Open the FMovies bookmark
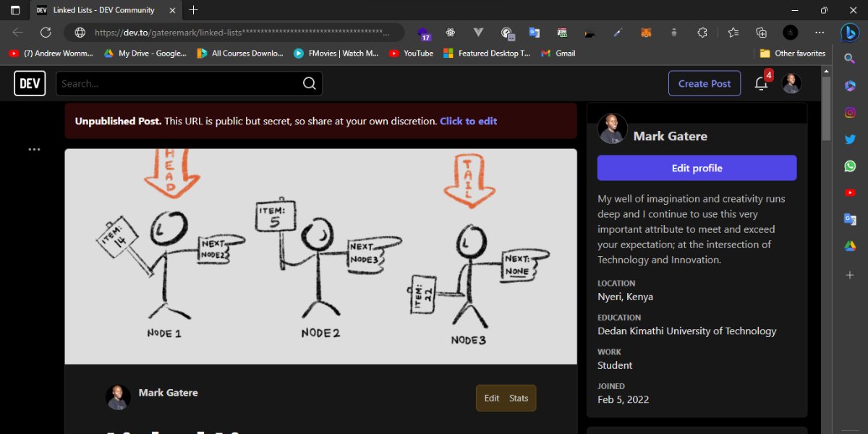The width and height of the screenshot is (868, 434). tap(336, 53)
